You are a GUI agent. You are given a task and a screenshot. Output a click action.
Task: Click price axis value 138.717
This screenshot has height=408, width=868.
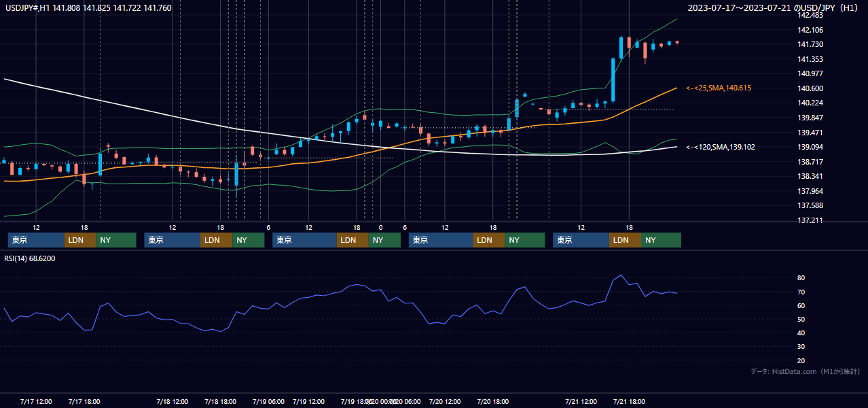coord(810,163)
